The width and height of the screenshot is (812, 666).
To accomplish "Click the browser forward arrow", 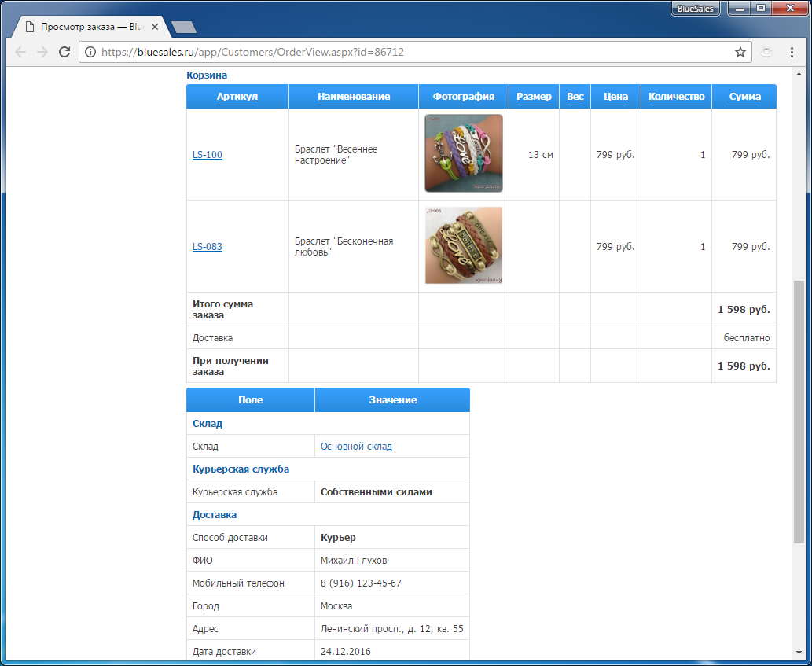I will [42, 52].
